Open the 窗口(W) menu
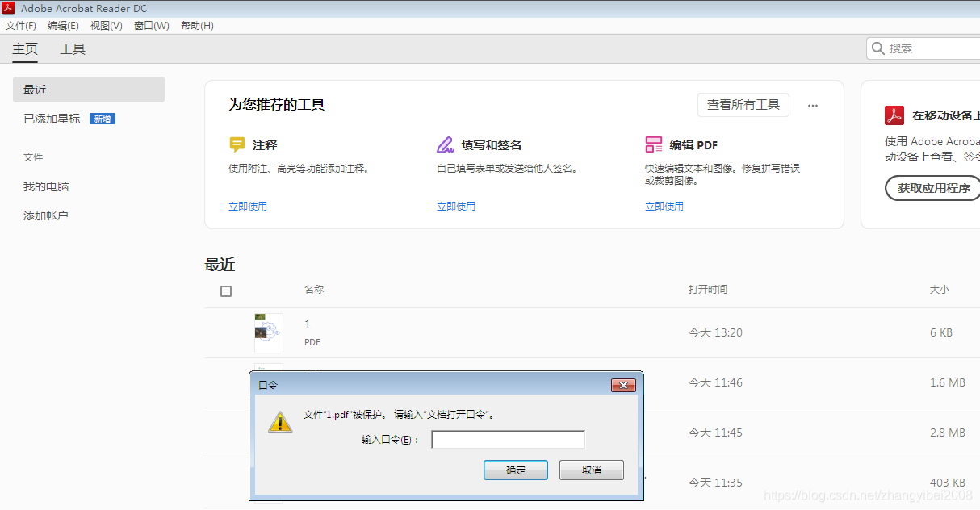This screenshot has height=510, width=980. click(152, 26)
